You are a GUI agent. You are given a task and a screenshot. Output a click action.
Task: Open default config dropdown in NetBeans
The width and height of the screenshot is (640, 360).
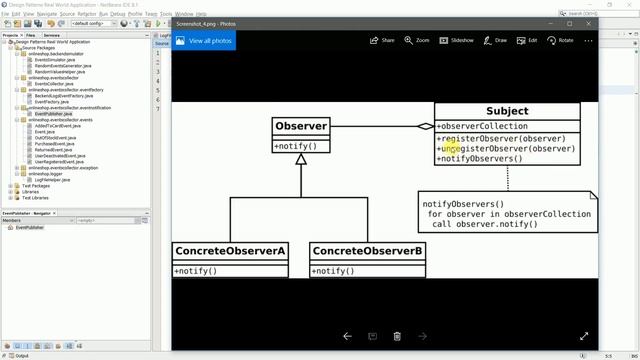(x=94, y=24)
